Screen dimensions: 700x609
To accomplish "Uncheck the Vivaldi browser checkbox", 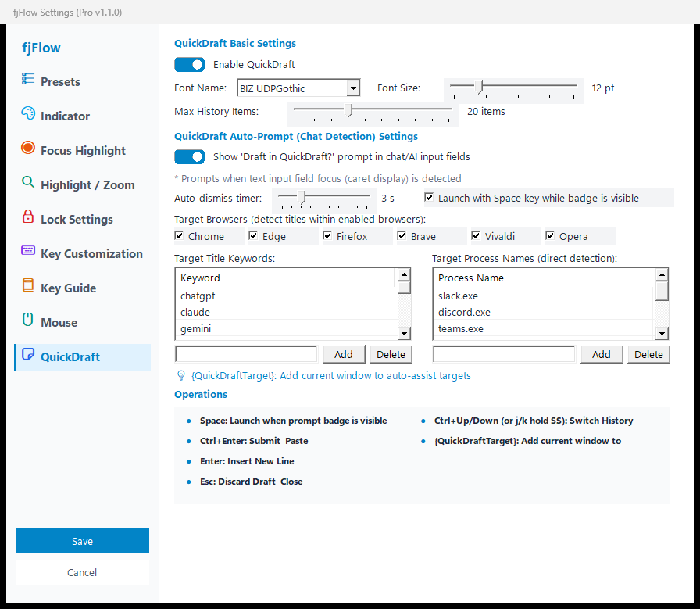I will click(x=476, y=236).
